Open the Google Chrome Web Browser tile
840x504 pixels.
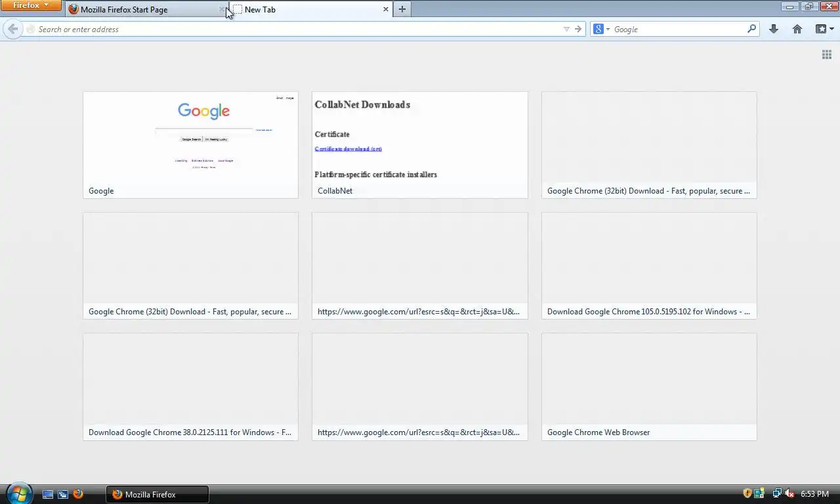click(649, 387)
